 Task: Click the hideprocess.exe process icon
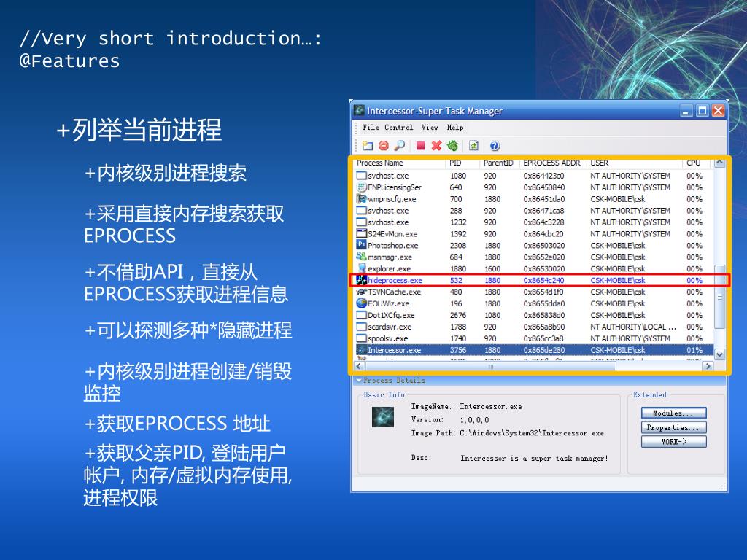(x=362, y=280)
